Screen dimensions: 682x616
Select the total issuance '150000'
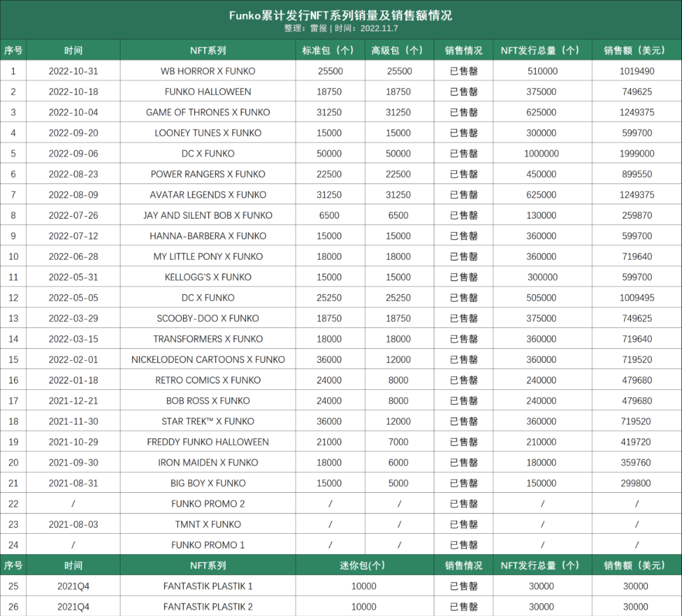[541, 483]
